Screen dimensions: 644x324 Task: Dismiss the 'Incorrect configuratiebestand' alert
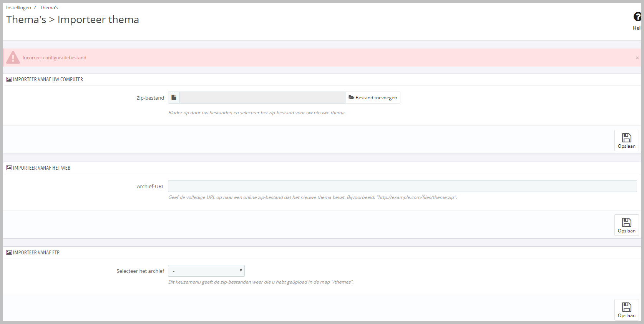637,58
